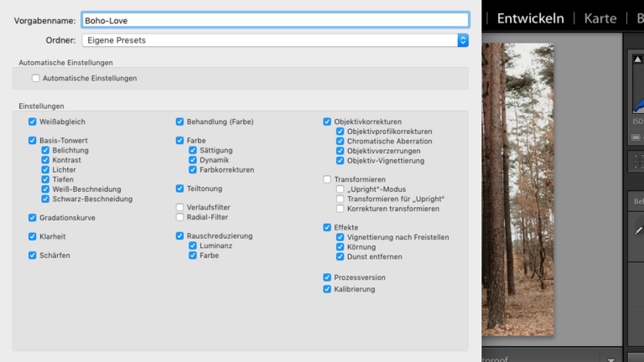Uncheck the Weißabgleich option
The height and width of the screenshot is (362, 644).
click(33, 122)
